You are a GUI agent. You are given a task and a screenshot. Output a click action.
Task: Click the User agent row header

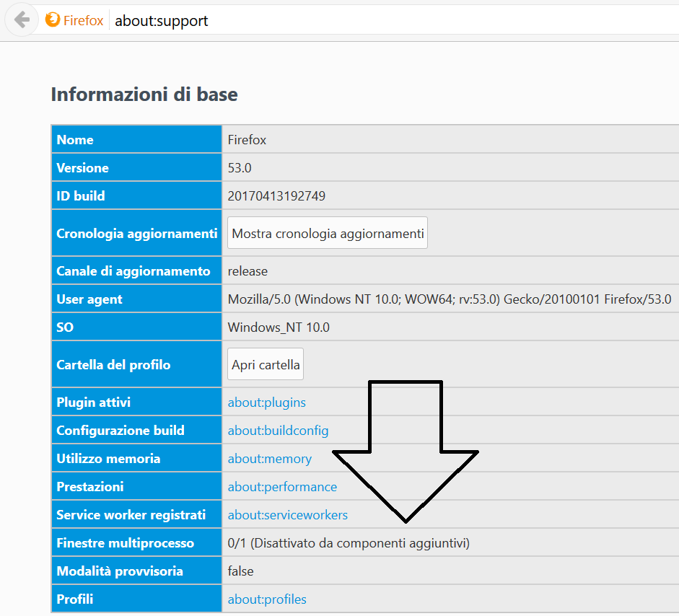point(136,299)
